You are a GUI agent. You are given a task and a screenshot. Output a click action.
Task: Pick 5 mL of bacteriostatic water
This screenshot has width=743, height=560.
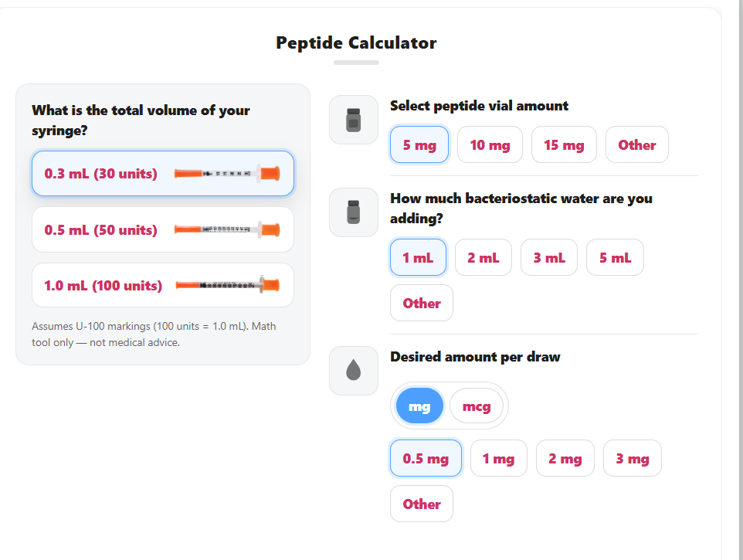coord(615,258)
